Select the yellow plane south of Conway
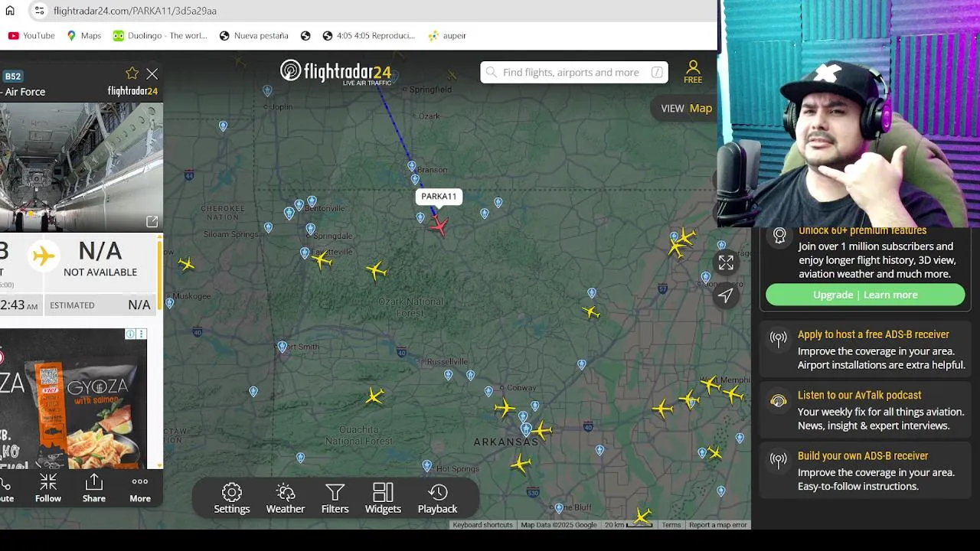The width and height of the screenshot is (980, 551). [505, 408]
